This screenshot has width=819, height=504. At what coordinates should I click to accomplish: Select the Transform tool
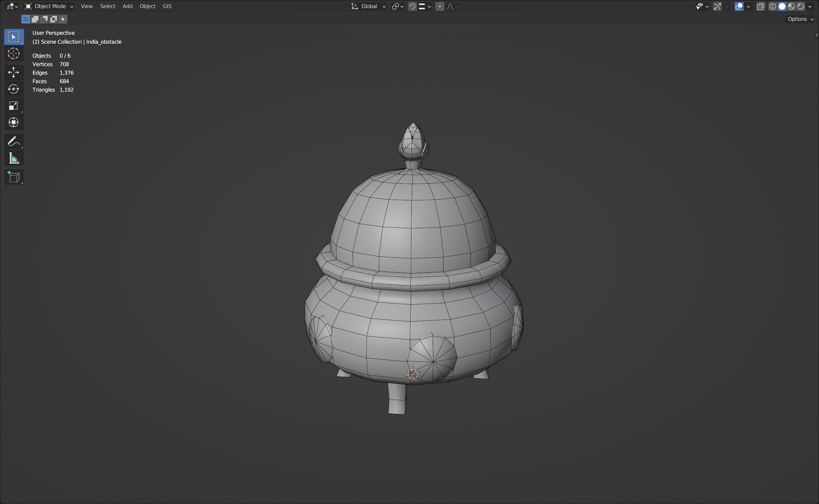click(x=14, y=123)
